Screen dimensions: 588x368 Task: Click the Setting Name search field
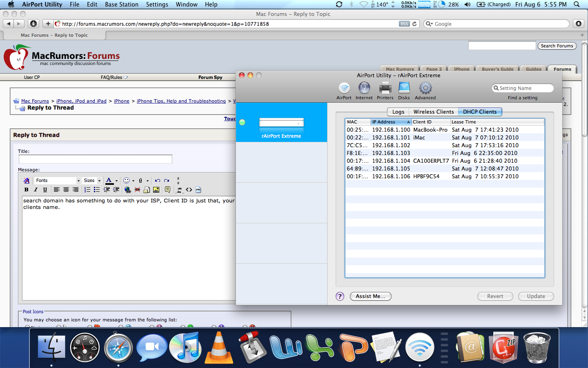(523, 88)
